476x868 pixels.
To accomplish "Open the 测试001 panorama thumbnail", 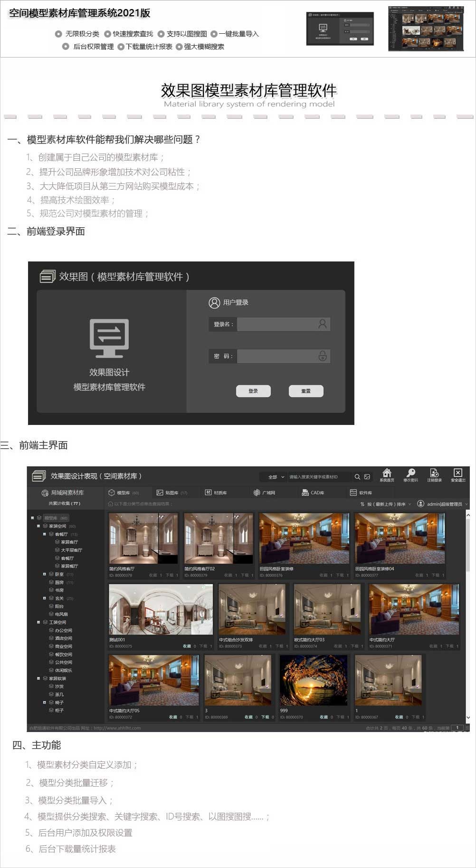I will (161, 610).
